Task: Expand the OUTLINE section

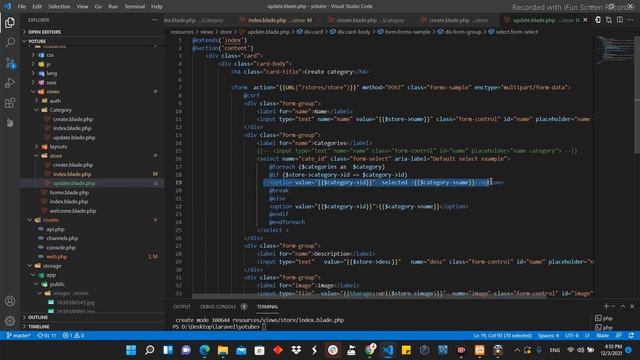Action: pos(92,317)
